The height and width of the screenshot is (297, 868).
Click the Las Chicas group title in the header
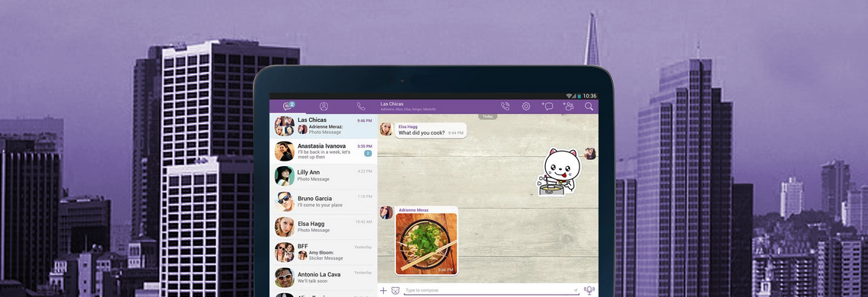(392, 104)
